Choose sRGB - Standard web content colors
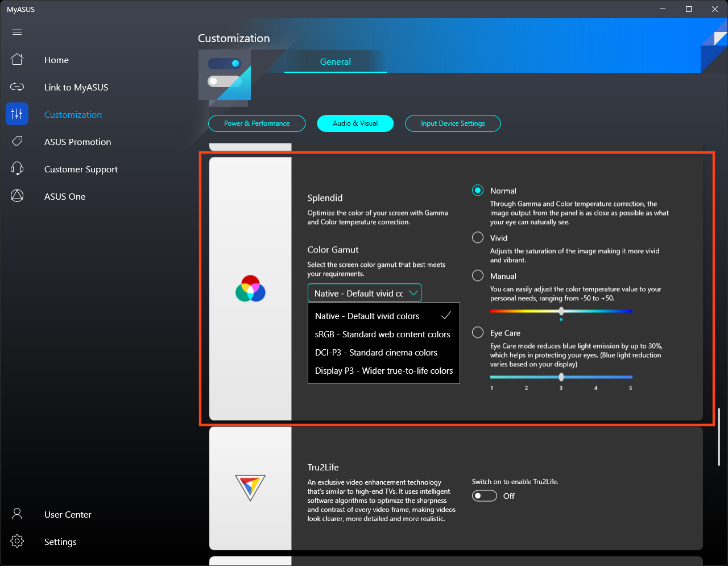 pyautogui.click(x=384, y=334)
